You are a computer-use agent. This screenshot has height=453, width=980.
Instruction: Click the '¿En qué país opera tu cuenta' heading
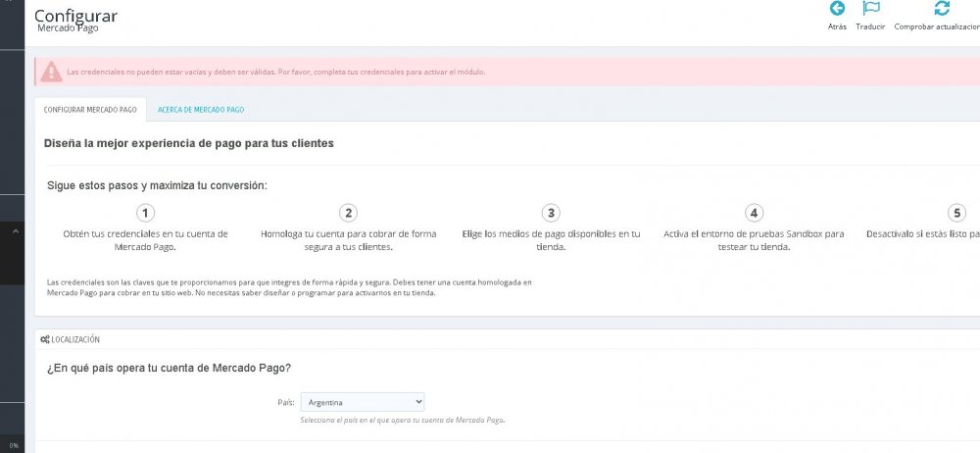pos(169,368)
